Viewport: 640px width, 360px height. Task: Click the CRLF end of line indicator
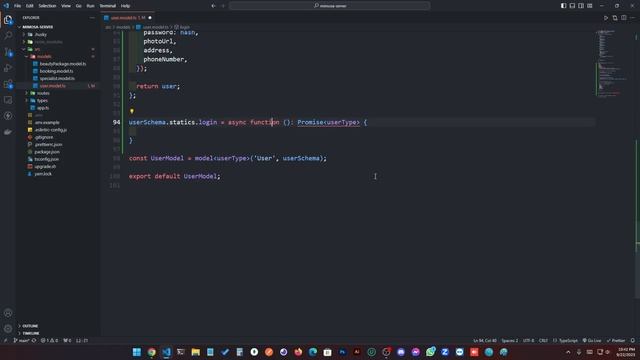coord(543,340)
